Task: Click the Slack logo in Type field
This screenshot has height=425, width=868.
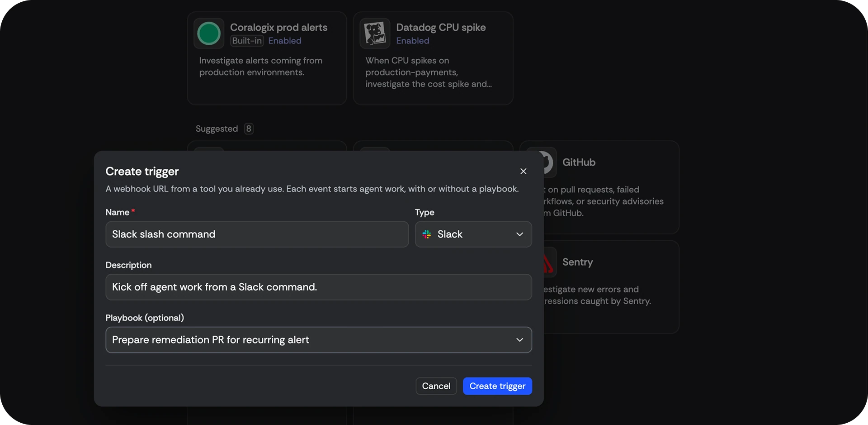Action: (426, 234)
